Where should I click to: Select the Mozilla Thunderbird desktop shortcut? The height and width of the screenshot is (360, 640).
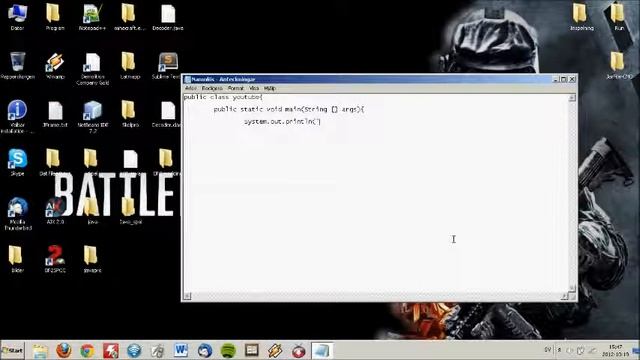[x=17, y=214]
